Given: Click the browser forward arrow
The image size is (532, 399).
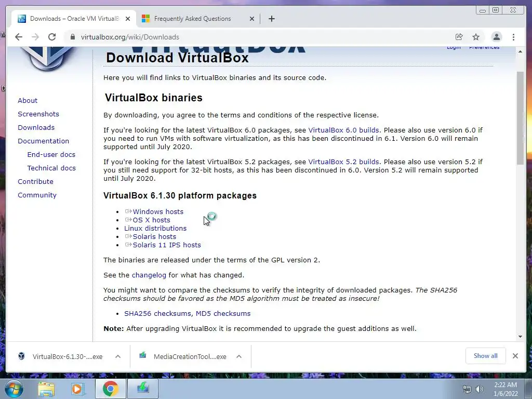Looking at the screenshot, I should 35,37.
